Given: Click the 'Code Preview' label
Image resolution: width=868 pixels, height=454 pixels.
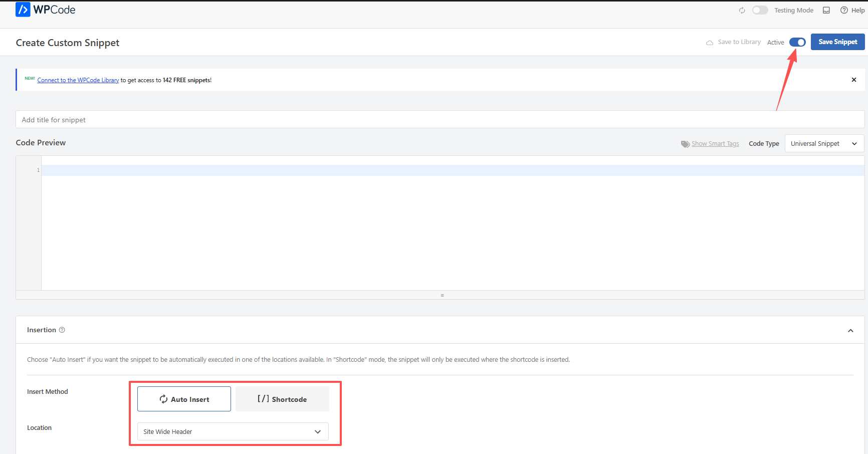Looking at the screenshot, I should [x=41, y=143].
